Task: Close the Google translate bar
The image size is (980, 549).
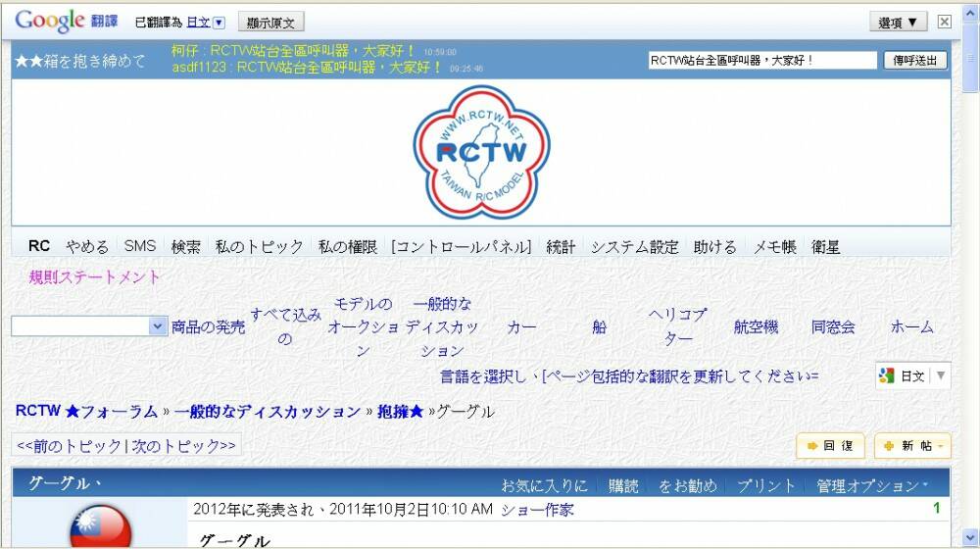Action: pos(945,22)
